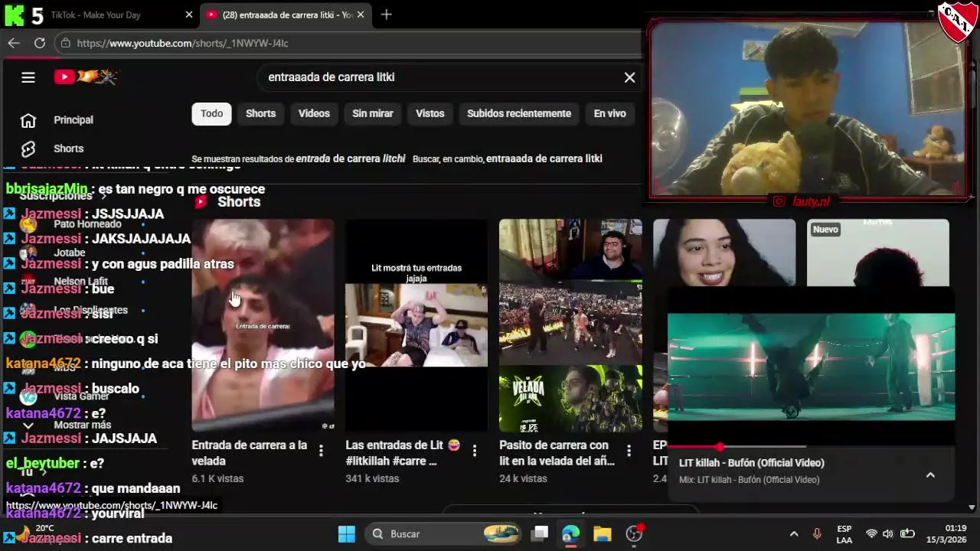Image resolution: width=980 pixels, height=551 pixels.
Task: Open options menu for 'Entrada de carrera a la velada'
Action: coord(321,451)
